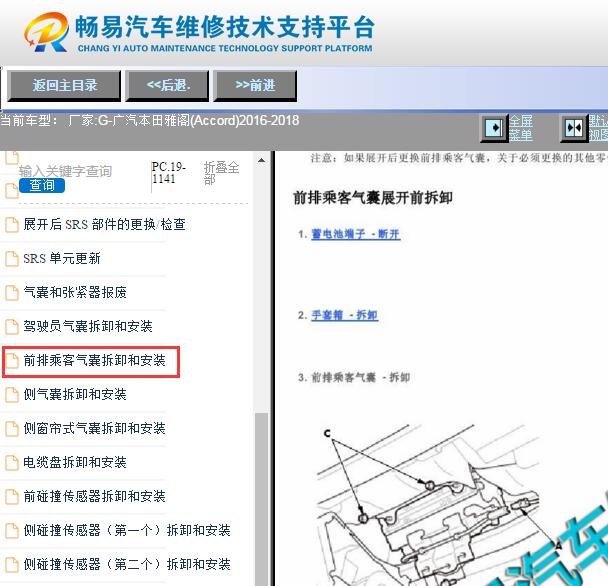
Task: Click the 返回主目录 button
Action: click(64, 85)
